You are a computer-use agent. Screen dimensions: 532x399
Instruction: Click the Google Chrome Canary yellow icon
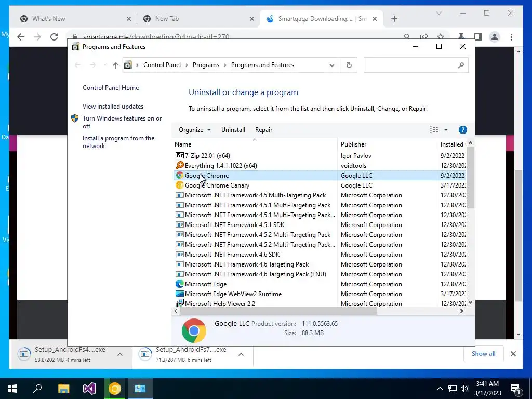(x=179, y=185)
